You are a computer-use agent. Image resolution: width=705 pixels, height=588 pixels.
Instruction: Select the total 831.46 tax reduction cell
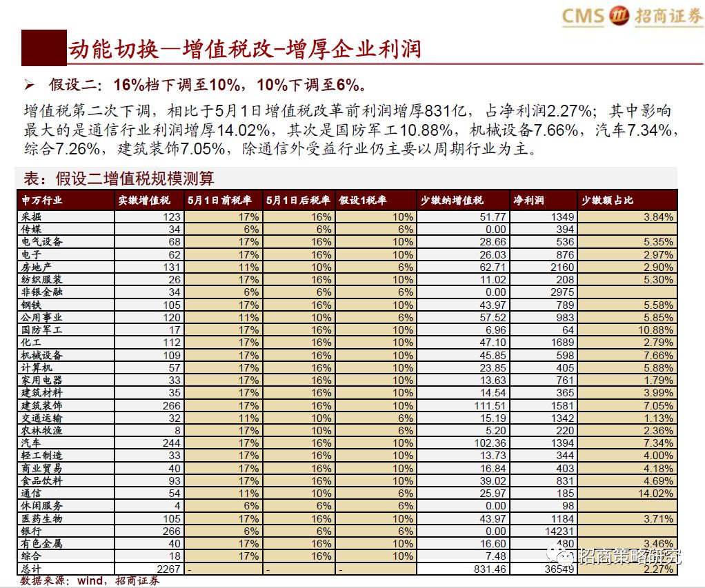tap(490, 569)
